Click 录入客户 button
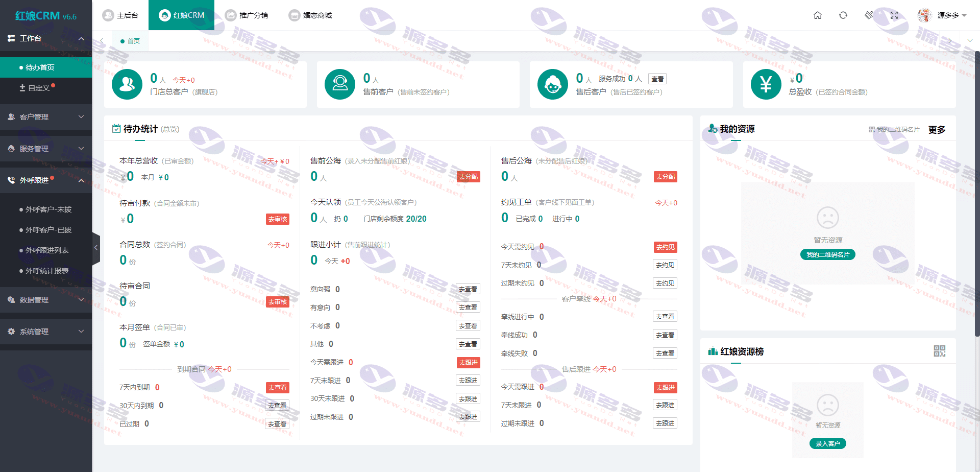 pyautogui.click(x=828, y=444)
